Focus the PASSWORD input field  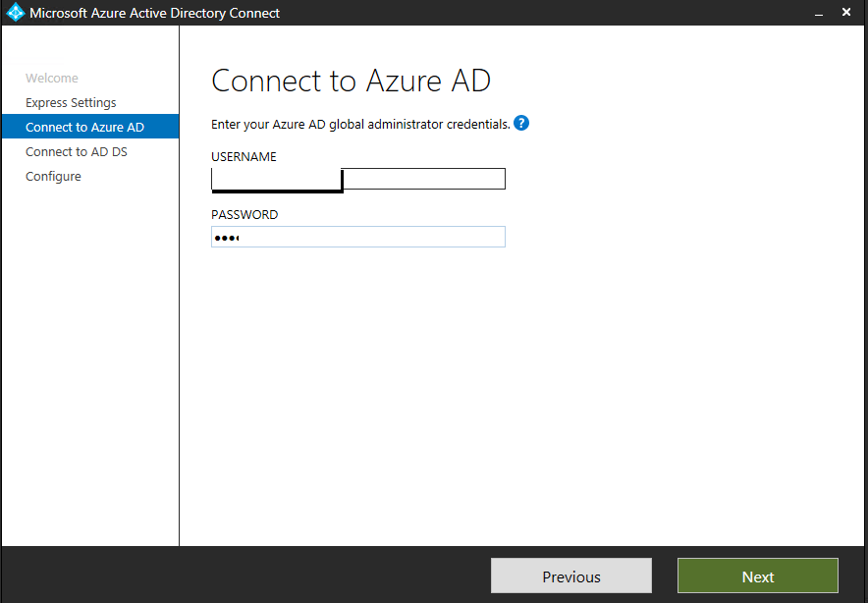[358, 237]
